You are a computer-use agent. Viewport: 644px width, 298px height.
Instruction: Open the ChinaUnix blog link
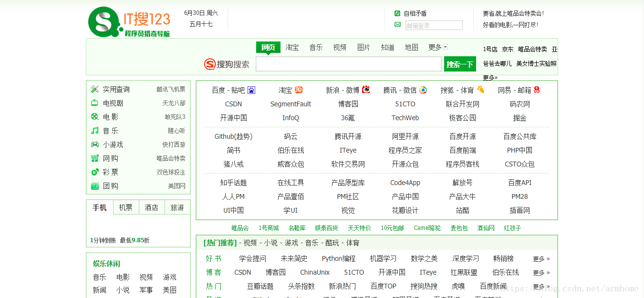click(314, 272)
